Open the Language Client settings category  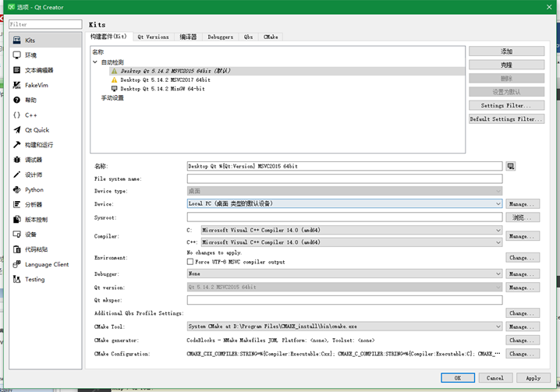pyautogui.click(x=45, y=264)
